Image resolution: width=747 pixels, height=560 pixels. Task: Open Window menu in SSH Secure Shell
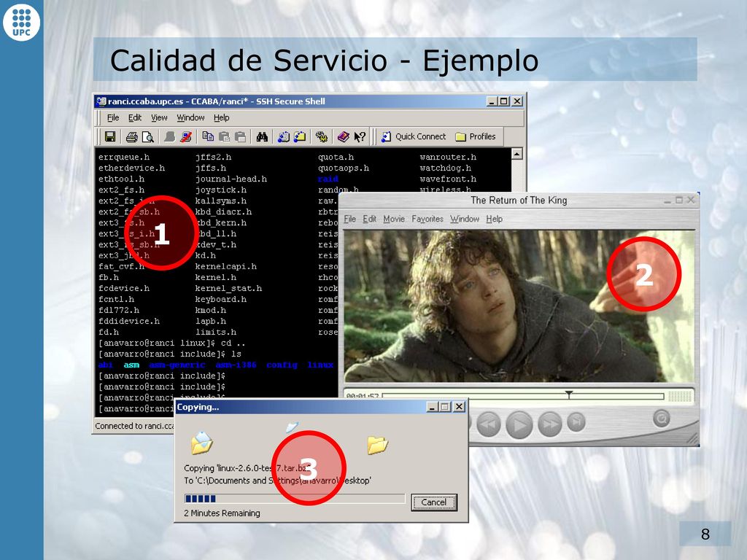pyautogui.click(x=190, y=117)
